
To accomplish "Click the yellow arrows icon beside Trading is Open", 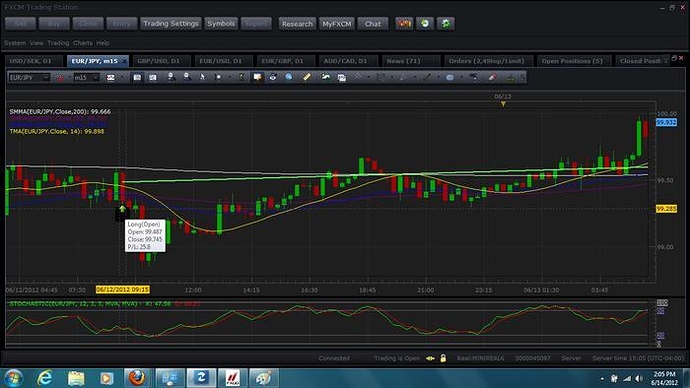I will coord(430,358).
